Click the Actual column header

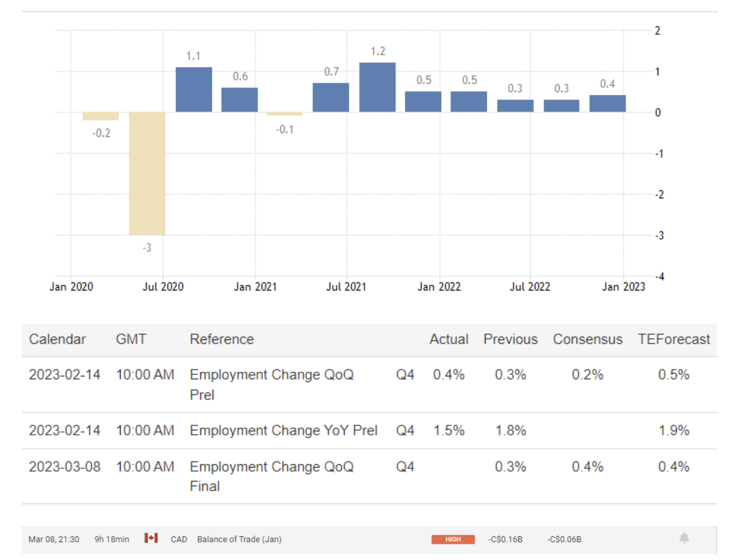click(449, 339)
